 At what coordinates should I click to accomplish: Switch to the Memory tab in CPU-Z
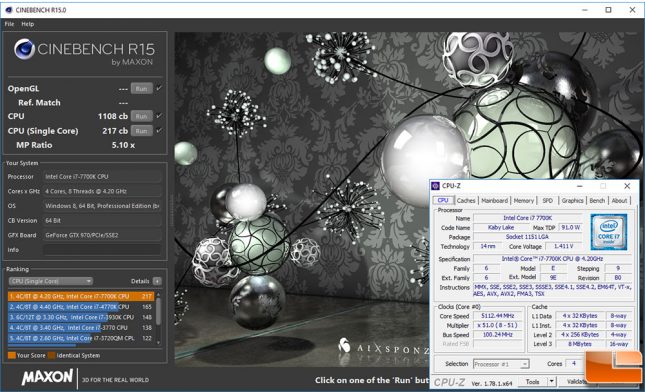click(x=524, y=200)
